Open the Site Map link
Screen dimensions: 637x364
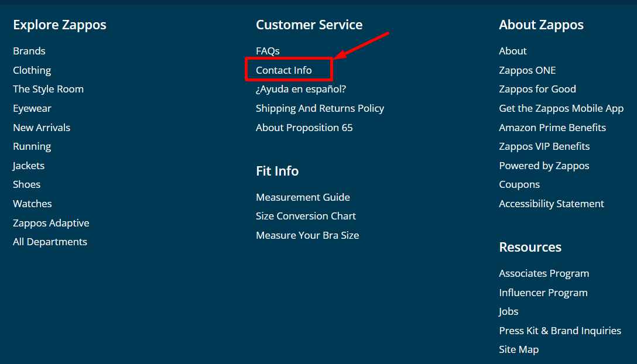(518, 349)
